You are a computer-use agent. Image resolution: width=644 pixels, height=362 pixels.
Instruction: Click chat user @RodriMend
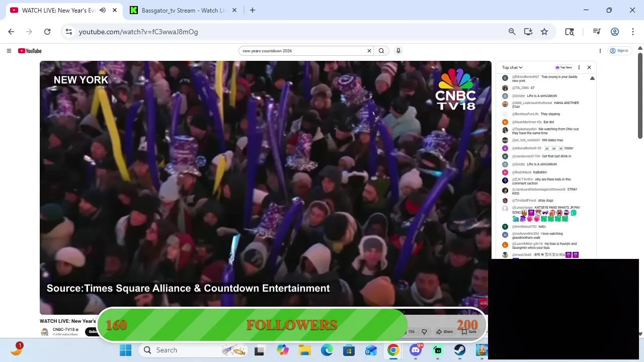522,172
